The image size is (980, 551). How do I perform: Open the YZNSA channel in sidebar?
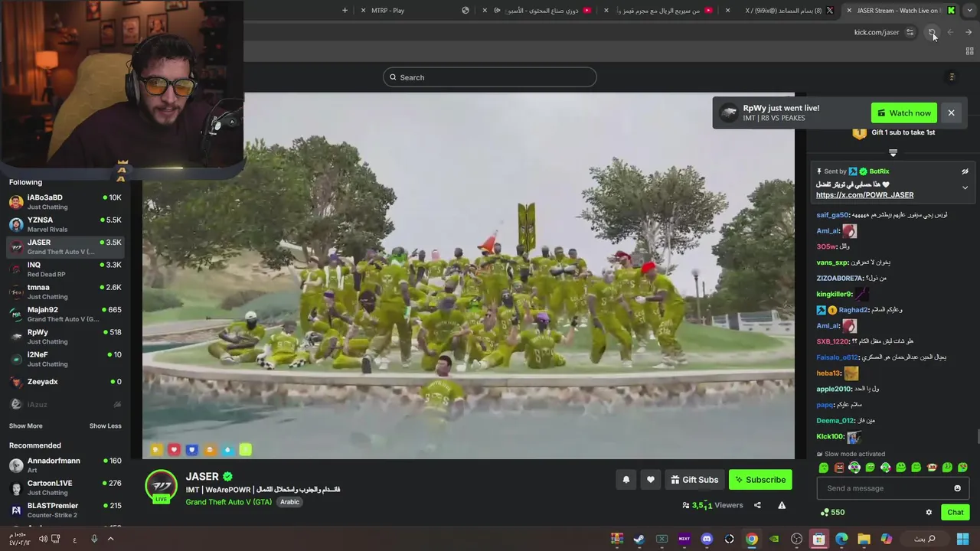(65, 224)
